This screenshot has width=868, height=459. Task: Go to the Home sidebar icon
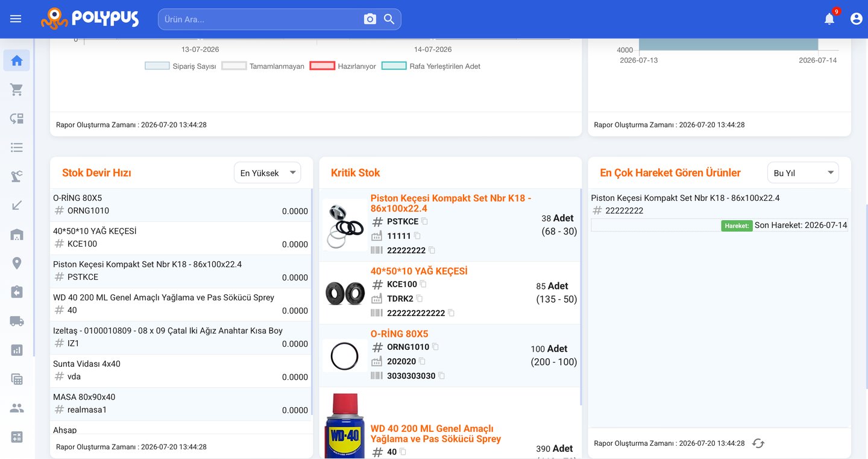coord(17,60)
